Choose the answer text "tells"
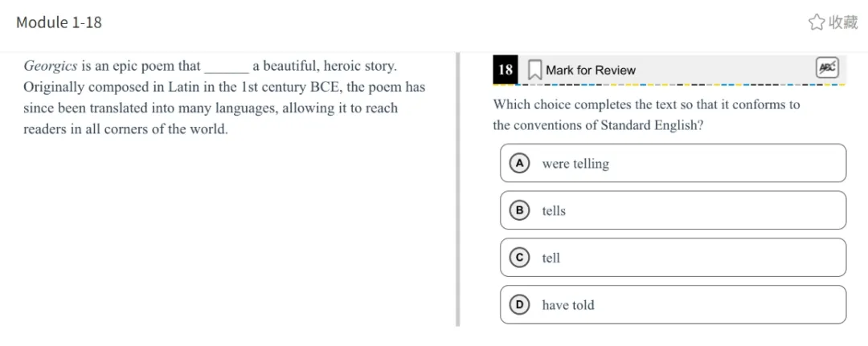 [554, 211]
